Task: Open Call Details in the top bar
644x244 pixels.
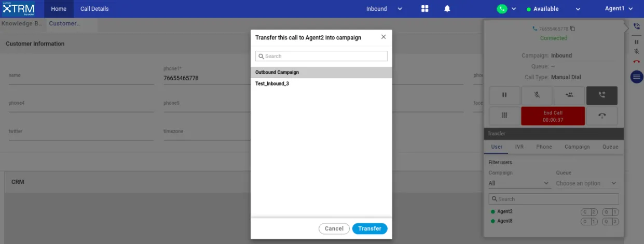Action: [x=94, y=9]
